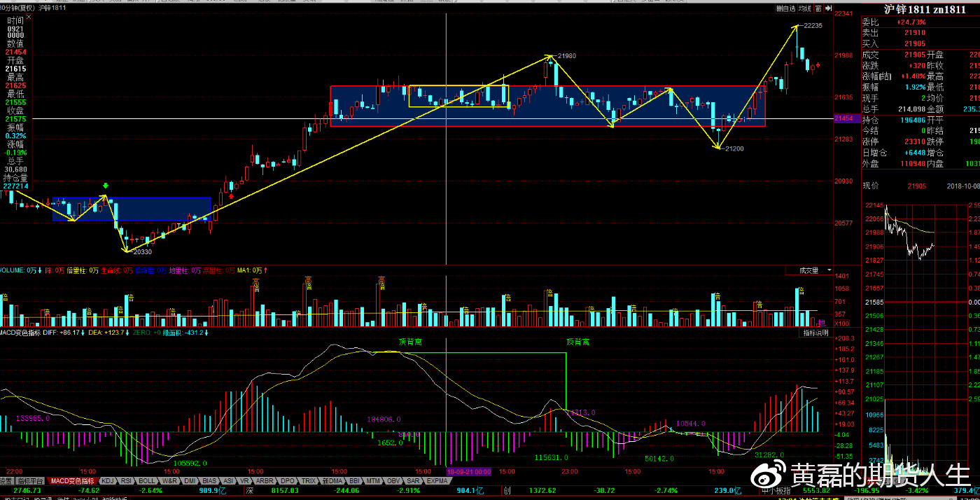Click the 振幅 value 1.92% in quote panel
The height and width of the screenshot is (500, 980).
coord(915,87)
